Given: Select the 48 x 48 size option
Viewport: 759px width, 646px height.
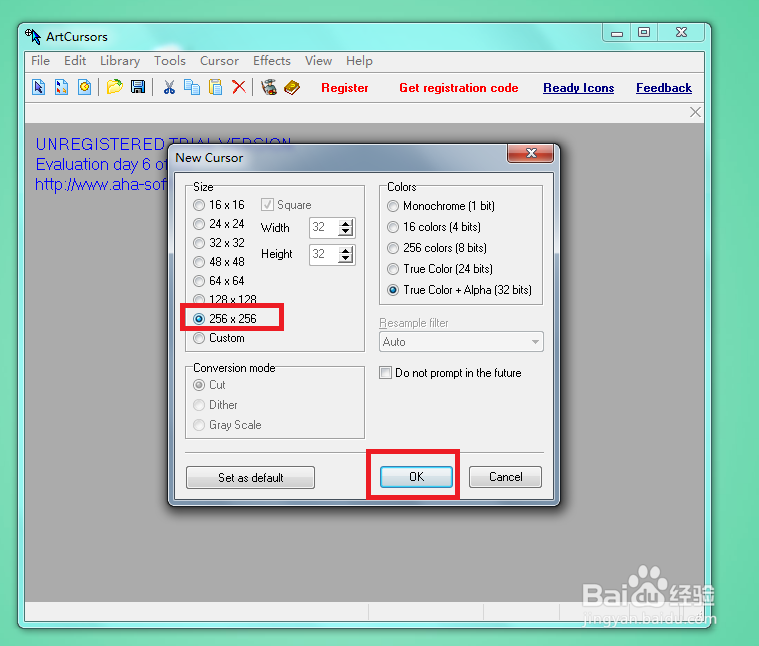Looking at the screenshot, I should tap(219, 262).
